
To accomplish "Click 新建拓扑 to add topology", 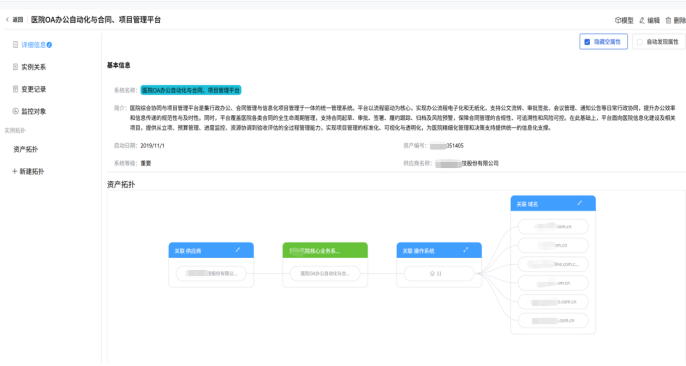I will pyautogui.click(x=28, y=171).
